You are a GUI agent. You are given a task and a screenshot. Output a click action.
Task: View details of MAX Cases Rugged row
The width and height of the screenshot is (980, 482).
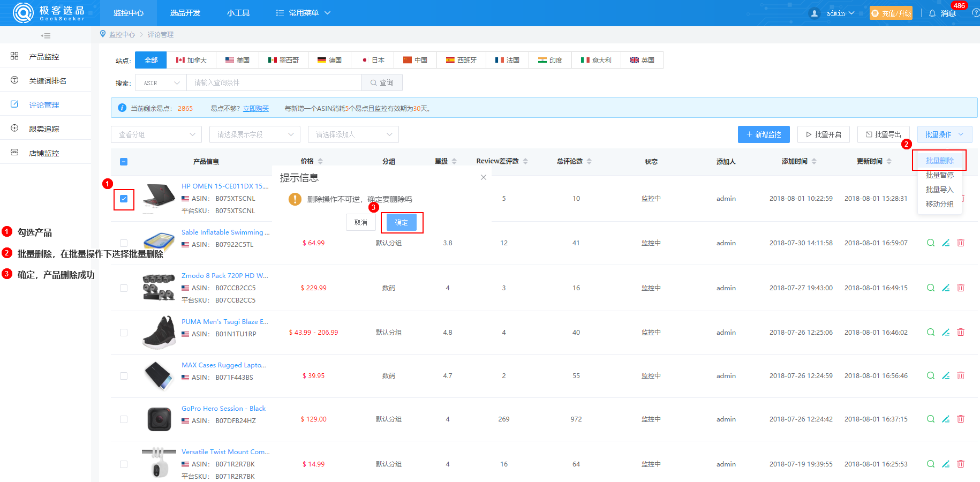(931, 375)
